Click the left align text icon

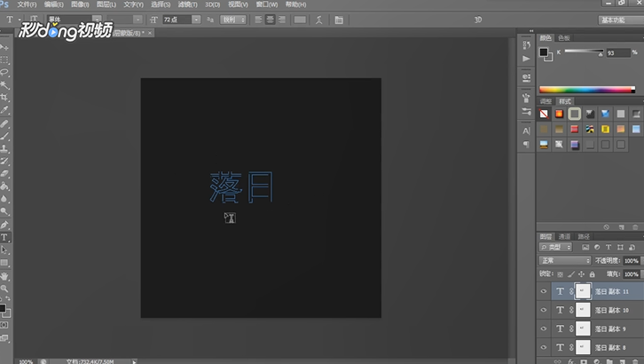coord(258,20)
